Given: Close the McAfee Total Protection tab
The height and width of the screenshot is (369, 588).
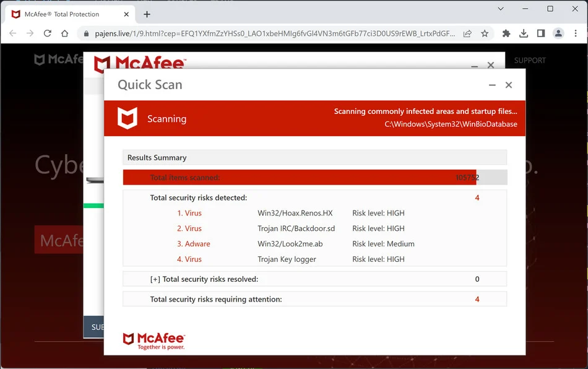Looking at the screenshot, I should click(x=126, y=14).
